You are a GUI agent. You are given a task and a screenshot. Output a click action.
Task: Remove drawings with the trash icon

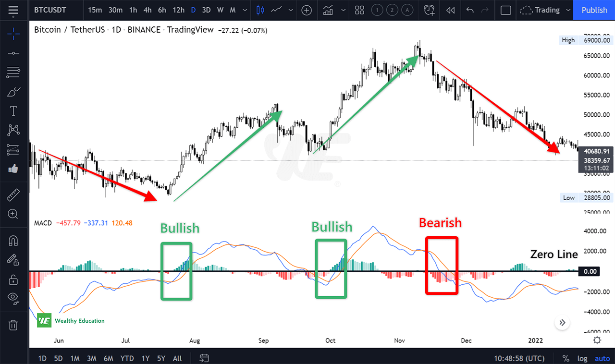tap(13, 325)
